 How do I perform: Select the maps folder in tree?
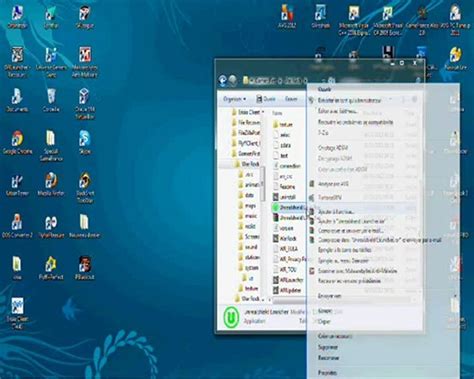[247, 206]
